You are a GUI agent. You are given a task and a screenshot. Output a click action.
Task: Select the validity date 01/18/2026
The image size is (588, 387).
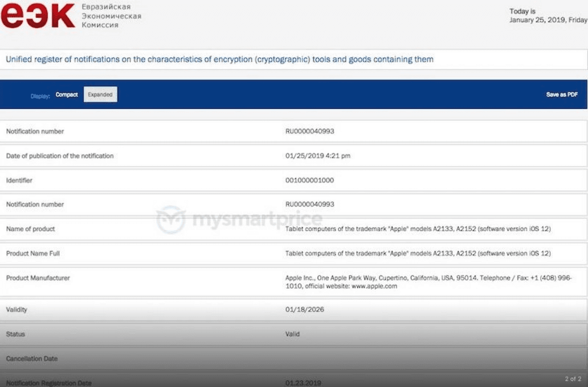[x=304, y=310]
